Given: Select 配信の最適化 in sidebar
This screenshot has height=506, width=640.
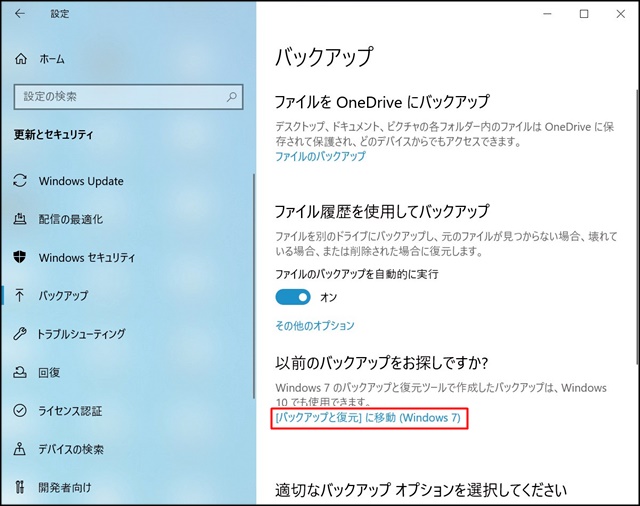Looking at the screenshot, I should pos(71,219).
